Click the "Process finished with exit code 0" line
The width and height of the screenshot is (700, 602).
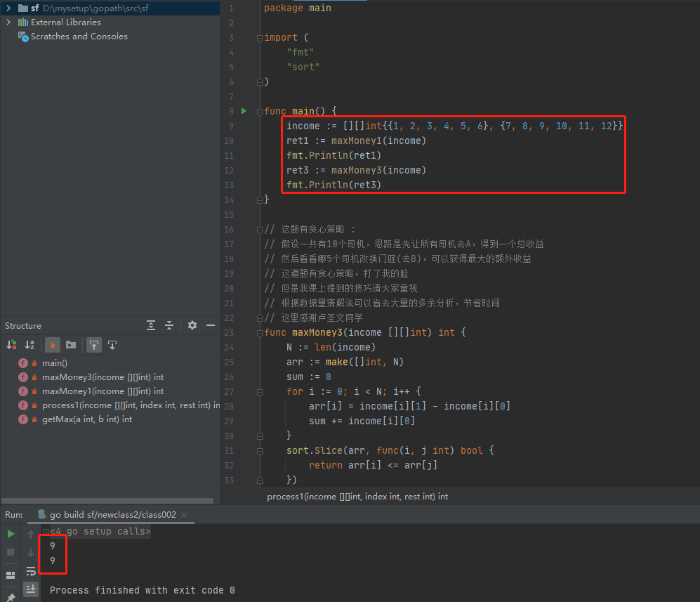click(x=143, y=590)
